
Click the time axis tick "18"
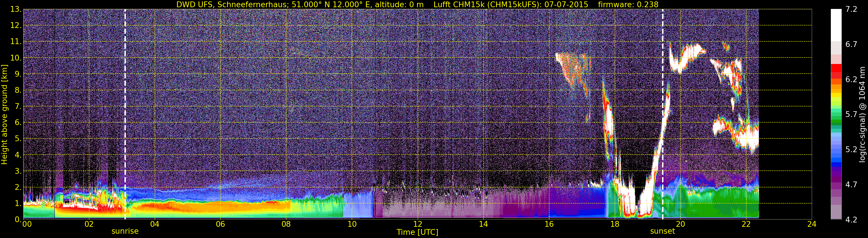point(614,224)
